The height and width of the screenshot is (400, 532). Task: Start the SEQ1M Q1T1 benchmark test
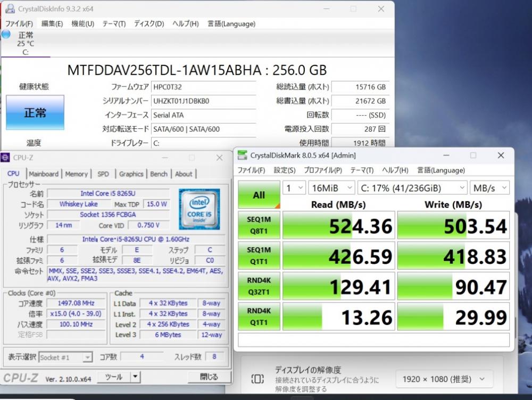point(259,255)
